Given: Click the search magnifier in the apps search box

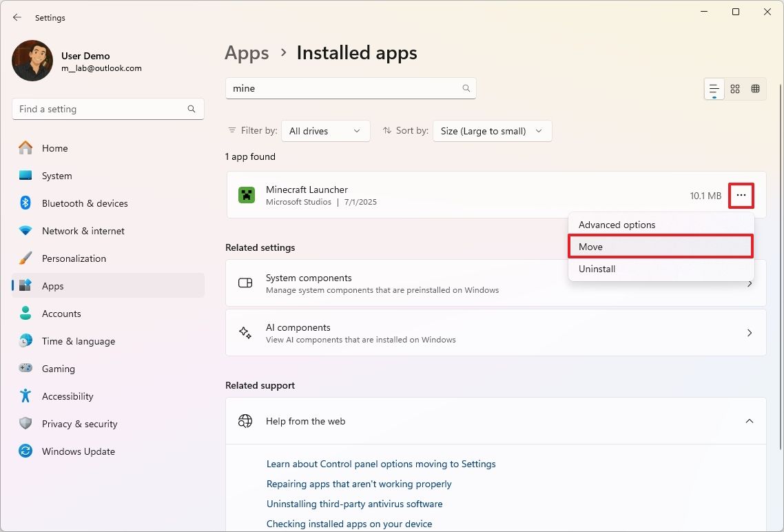Looking at the screenshot, I should point(466,88).
